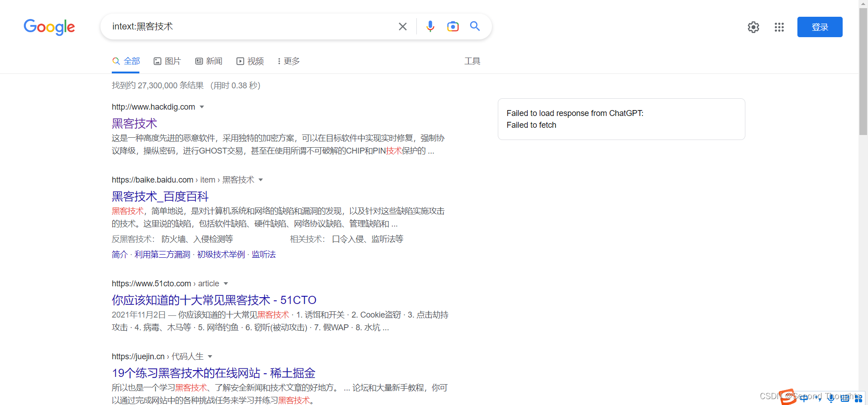Open the 利用第三方漏洞 sitelink
868x405 pixels.
(x=162, y=255)
